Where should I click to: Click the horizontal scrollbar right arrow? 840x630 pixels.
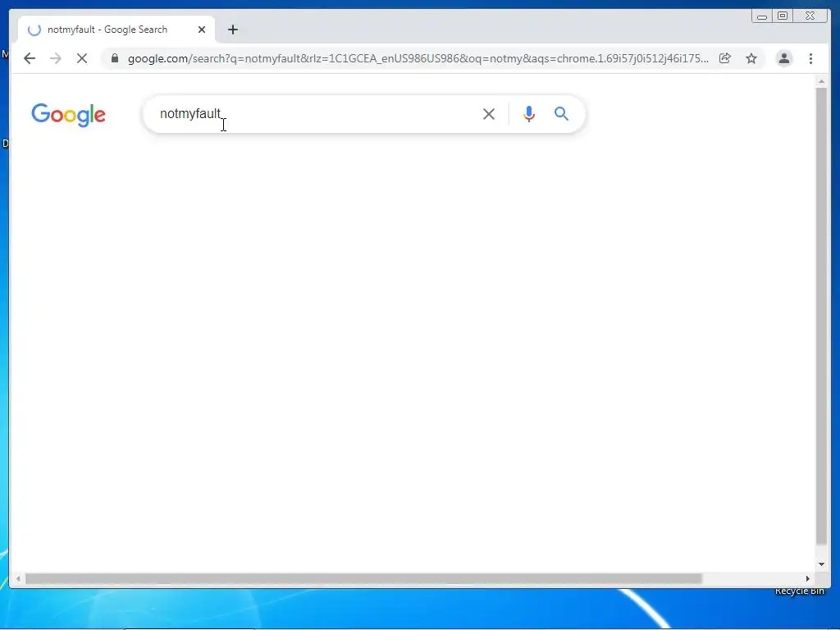coord(808,578)
